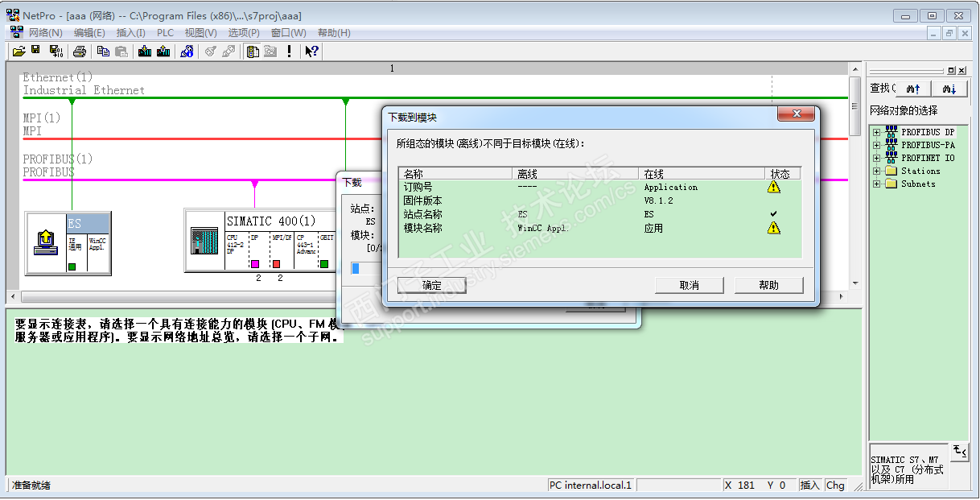980x500 pixels.
Task: Click the 离线 column header
Action: pyautogui.click(x=576, y=173)
